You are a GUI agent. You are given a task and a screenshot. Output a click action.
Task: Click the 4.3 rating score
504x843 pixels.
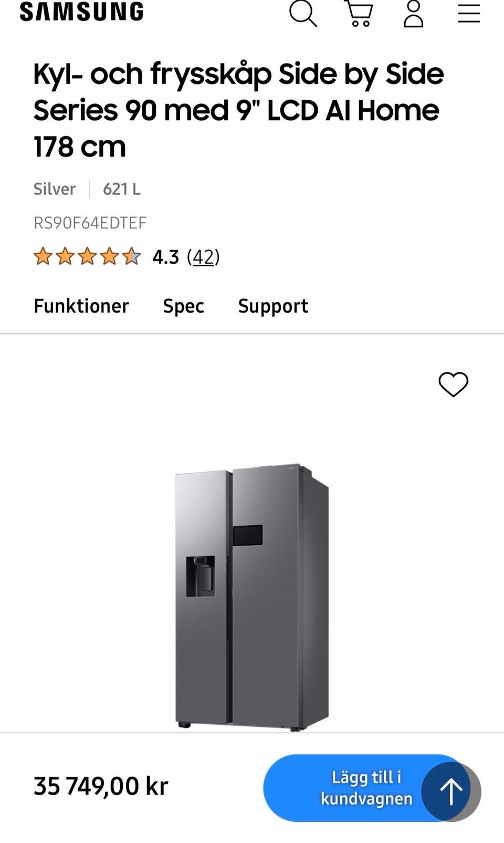[165, 257]
